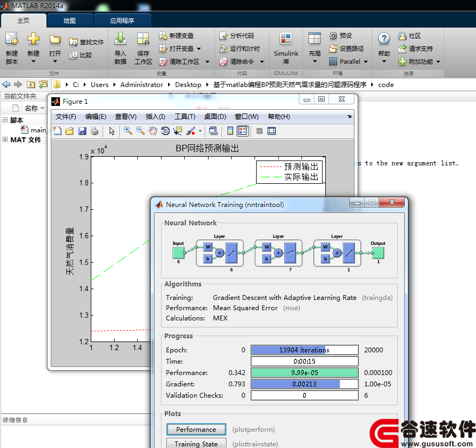Open the New (plus) menu icon

(x=33, y=39)
